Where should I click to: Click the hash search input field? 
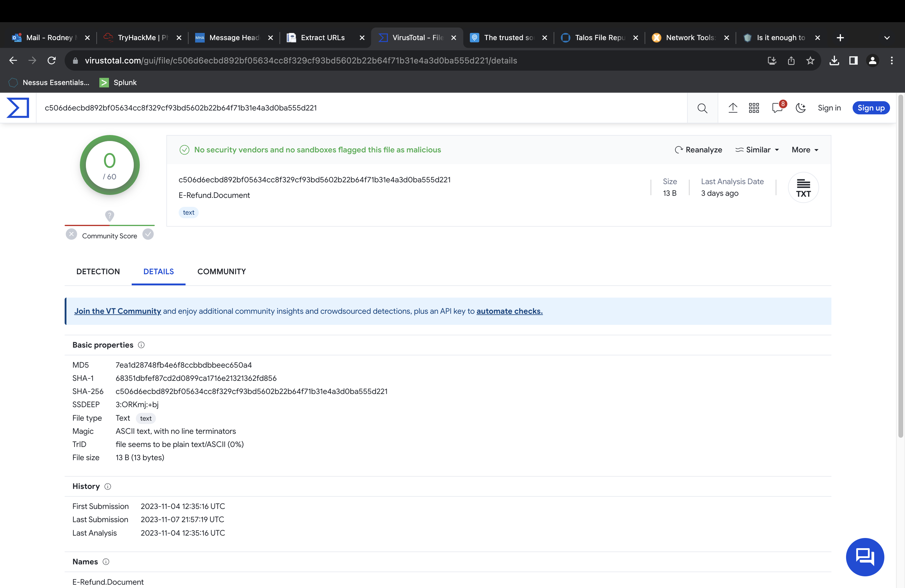click(342, 108)
